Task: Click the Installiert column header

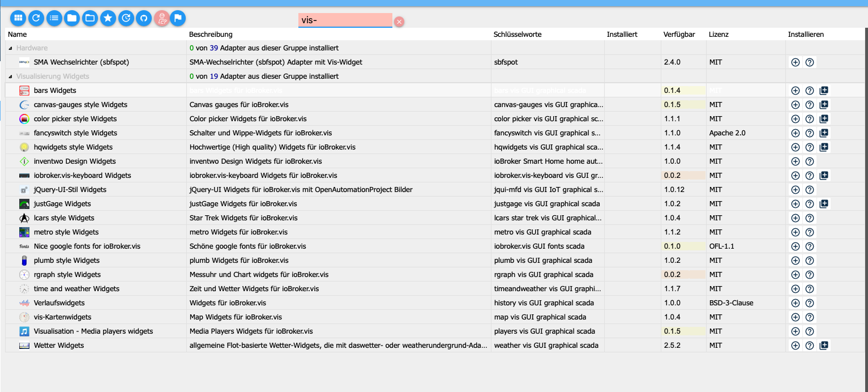Action: tap(622, 35)
